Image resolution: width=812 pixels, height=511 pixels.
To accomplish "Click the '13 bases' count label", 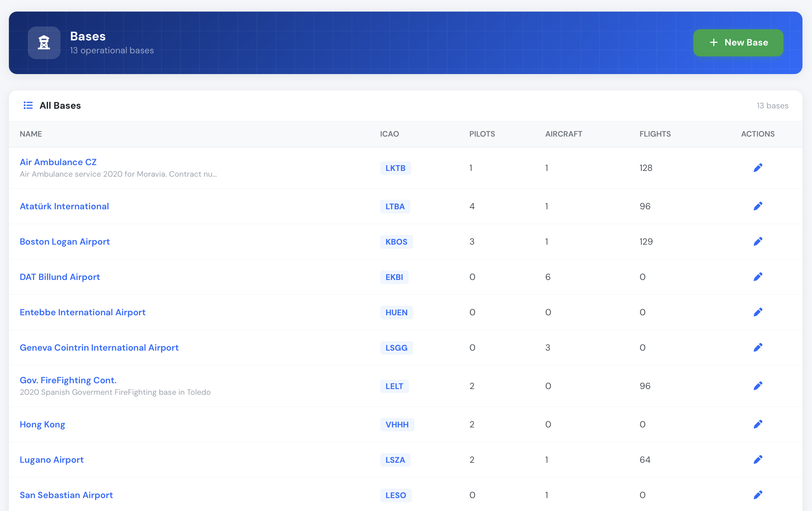I will click(772, 106).
